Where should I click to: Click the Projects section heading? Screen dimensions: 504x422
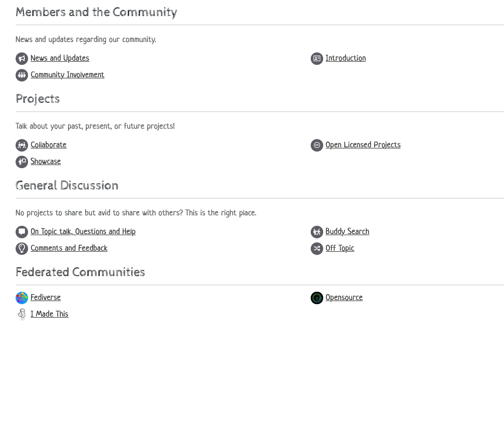pos(37,99)
